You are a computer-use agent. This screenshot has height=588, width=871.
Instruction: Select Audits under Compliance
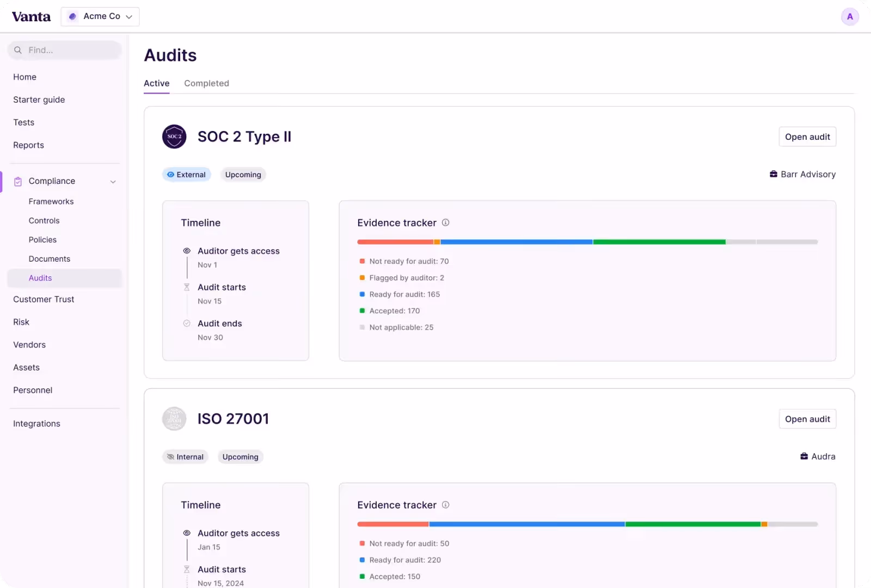pyautogui.click(x=64, y=278)
